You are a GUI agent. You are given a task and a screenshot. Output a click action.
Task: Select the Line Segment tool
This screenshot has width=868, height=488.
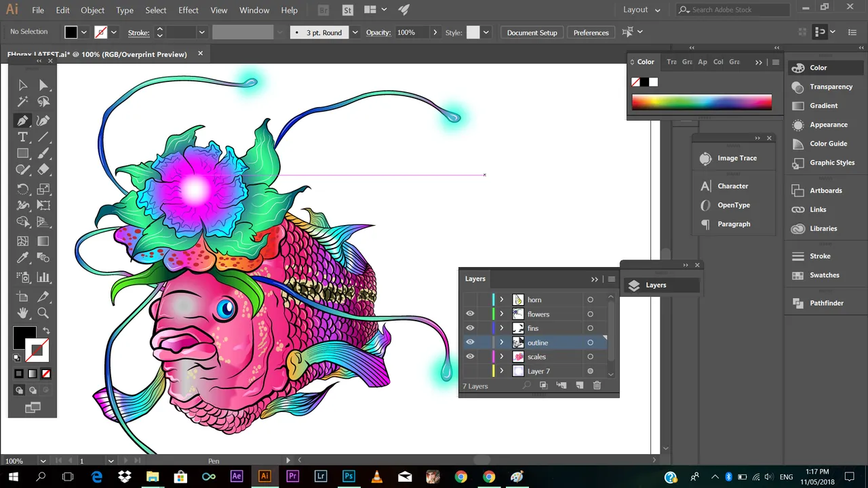point(43,137)
